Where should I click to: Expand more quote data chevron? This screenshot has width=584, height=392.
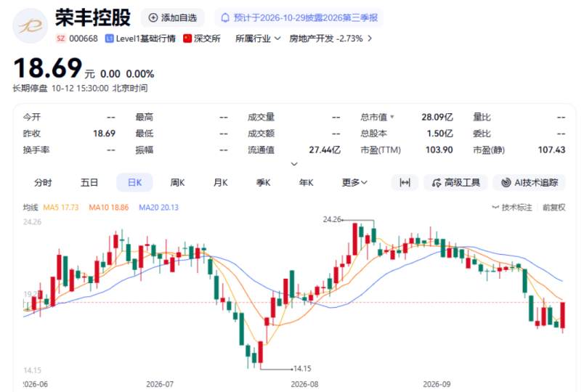294,164
